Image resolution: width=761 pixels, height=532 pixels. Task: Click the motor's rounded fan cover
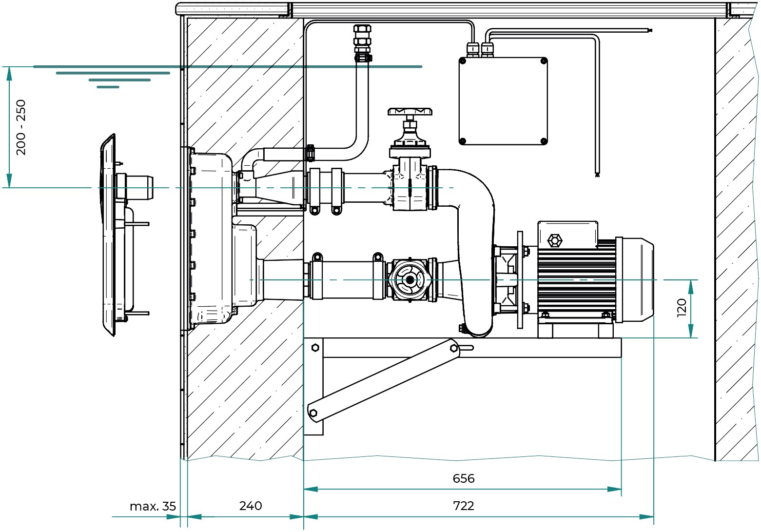pyautogui.click(x=636, y=280)
